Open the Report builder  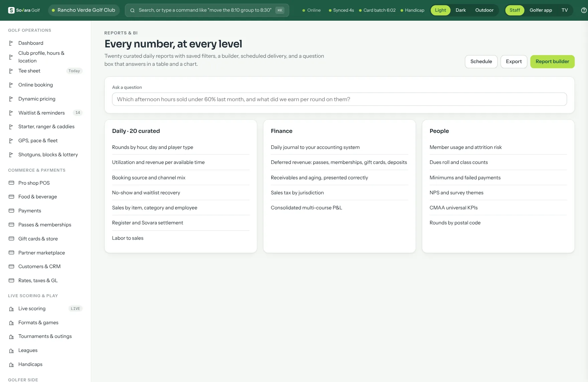552,62
